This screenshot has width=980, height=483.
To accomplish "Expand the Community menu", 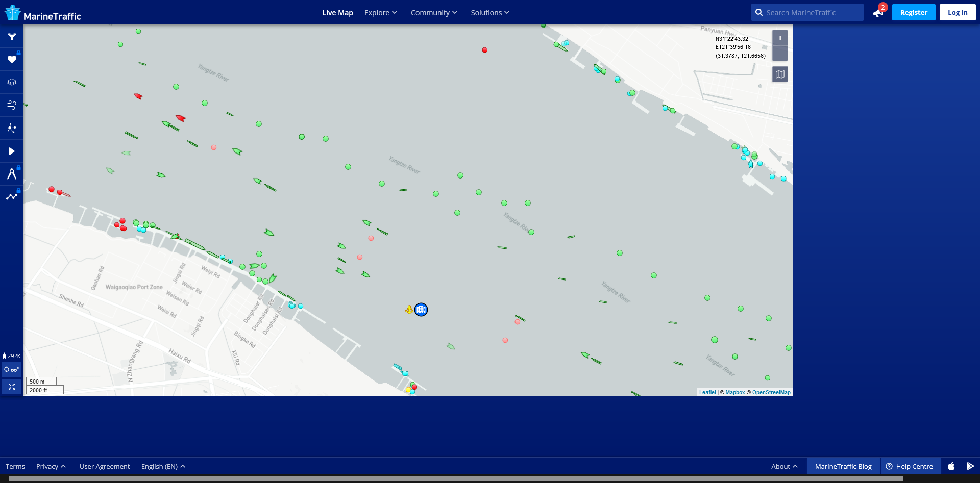I will [x=434, y=13].
